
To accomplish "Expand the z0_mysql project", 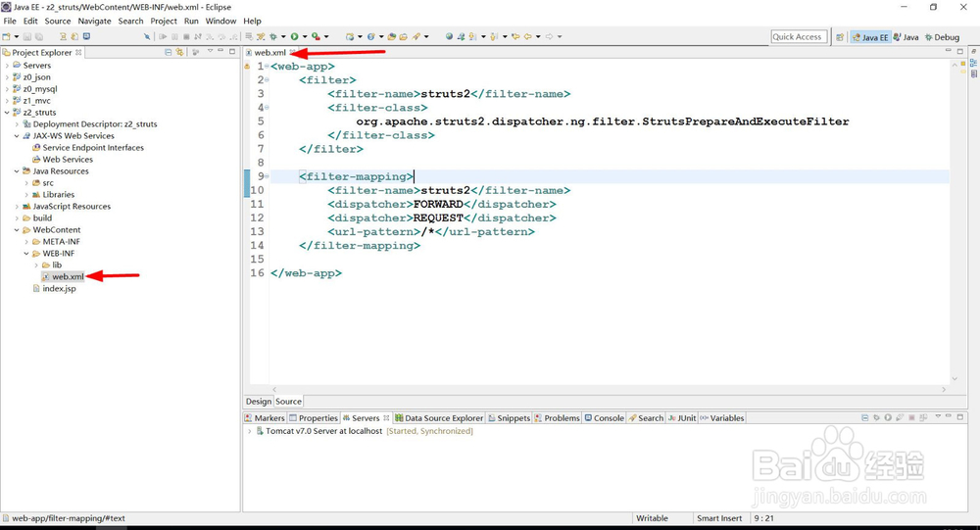I will point(7,89).
